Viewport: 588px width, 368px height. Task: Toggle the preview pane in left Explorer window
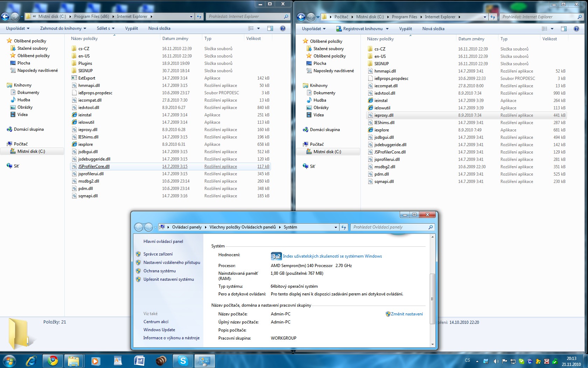270,28
